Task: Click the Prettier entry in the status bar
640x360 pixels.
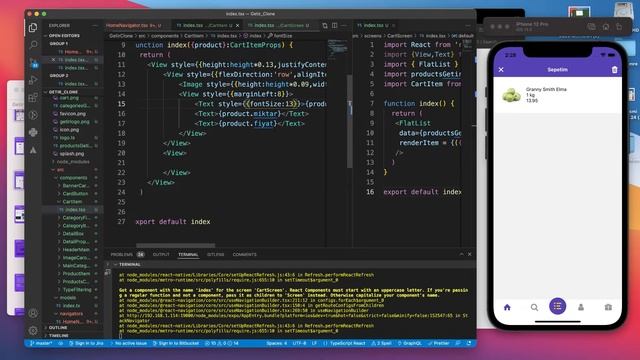Action: click(x=438, y=343)
